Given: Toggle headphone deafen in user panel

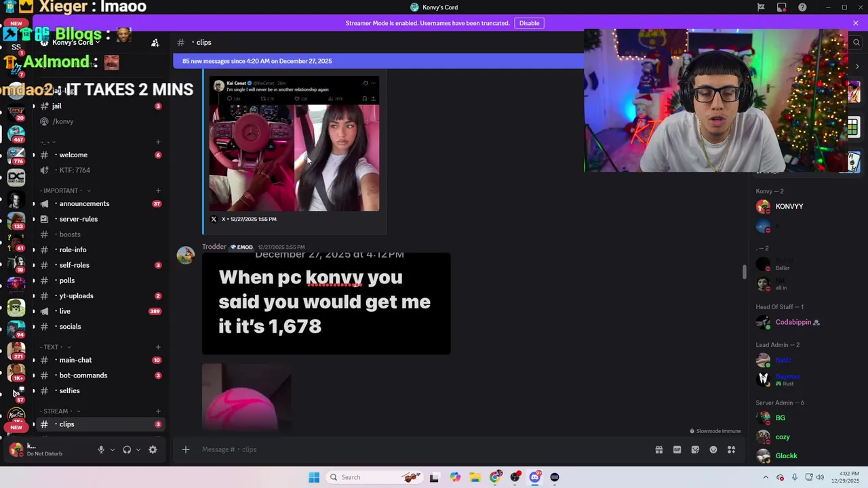Looking at the screenshot, I should click(x=127, y=449).
